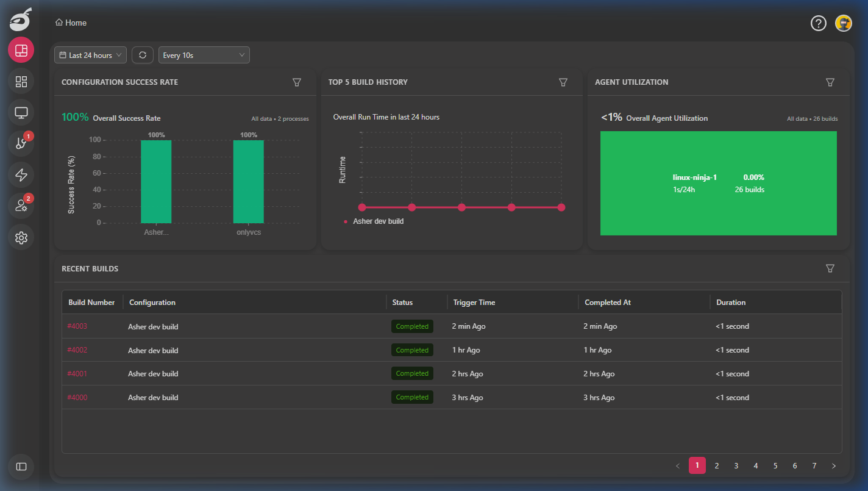Select the Agents monitor icon in the sidebar
This screenshot has width=868, height=491.
click(x=21, y=112)
